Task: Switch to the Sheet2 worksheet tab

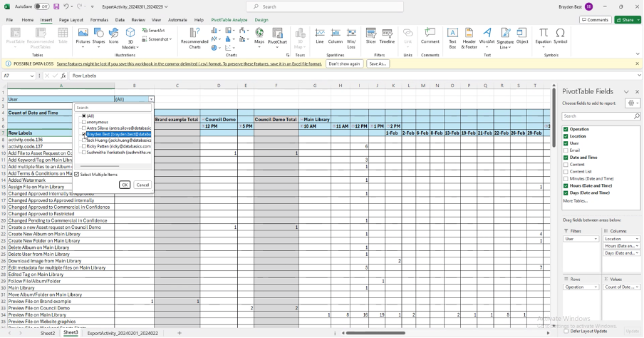Action: [x=48, y=333]
